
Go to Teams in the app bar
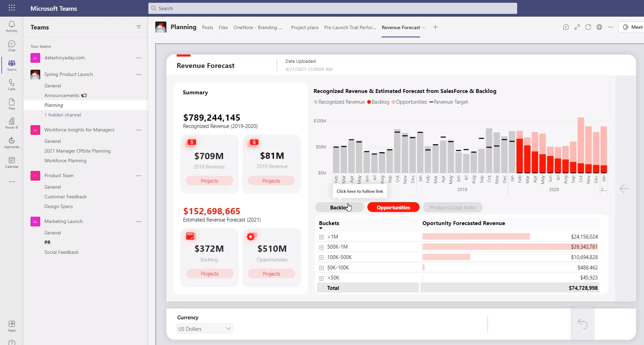pyautogui.click(x=12, y=65)
